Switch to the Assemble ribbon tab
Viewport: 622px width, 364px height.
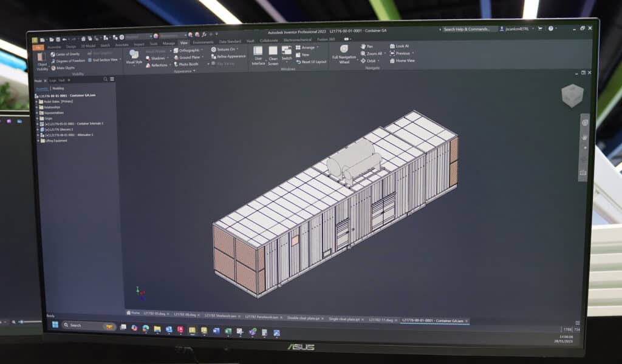54,47
